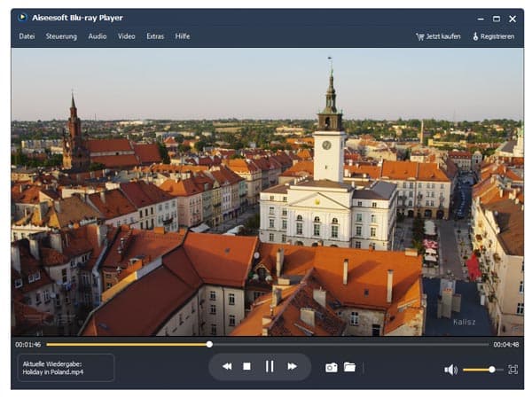
Task: Click the total duration 00:04:48
Action: [506, 345]
